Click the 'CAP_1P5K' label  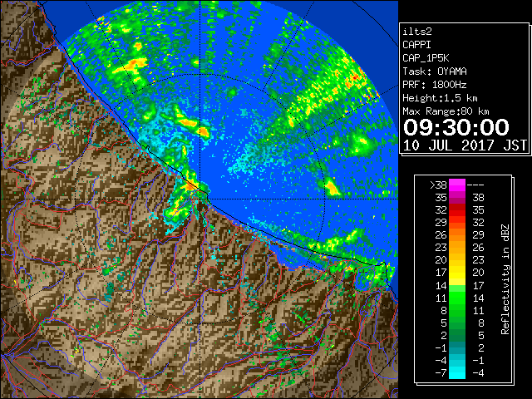[426, 58]
